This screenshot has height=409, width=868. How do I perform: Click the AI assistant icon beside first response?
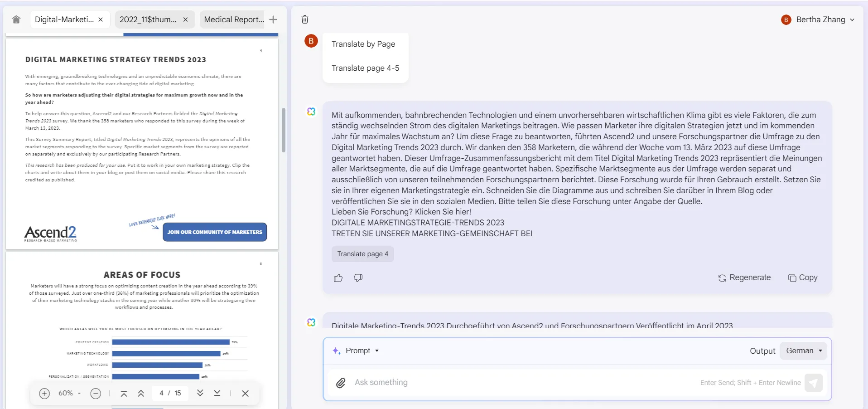(x=311, y=112)
